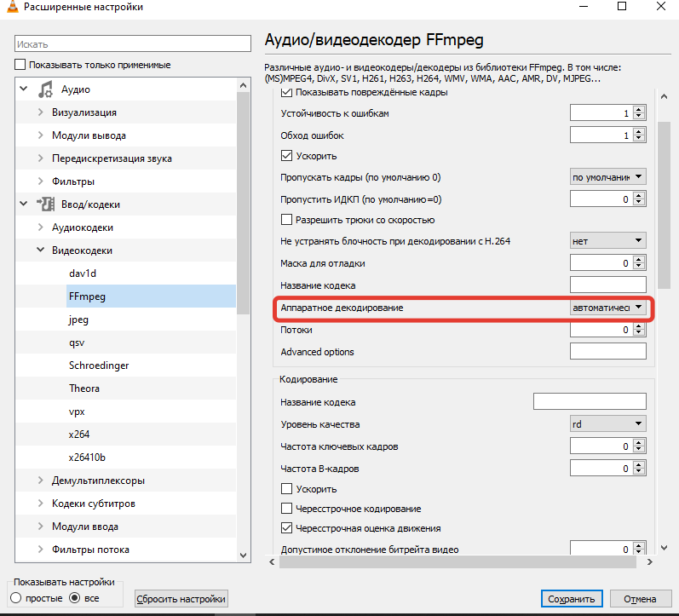Click the Ввод/кодеки category icon
This screenshot has height=616, width=679.
tap(45, 204)
